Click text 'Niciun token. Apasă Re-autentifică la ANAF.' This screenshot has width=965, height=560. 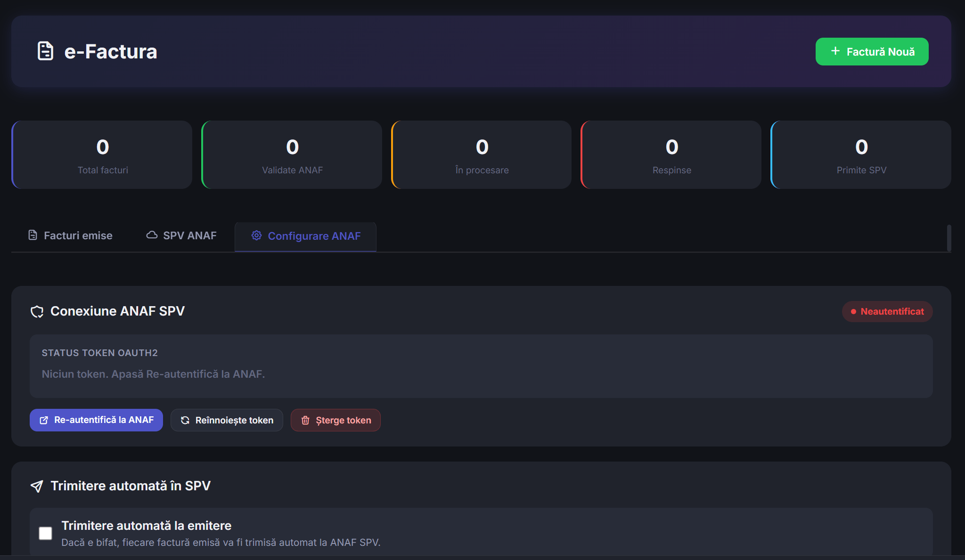pyautogui.click(x=153, y=374)
